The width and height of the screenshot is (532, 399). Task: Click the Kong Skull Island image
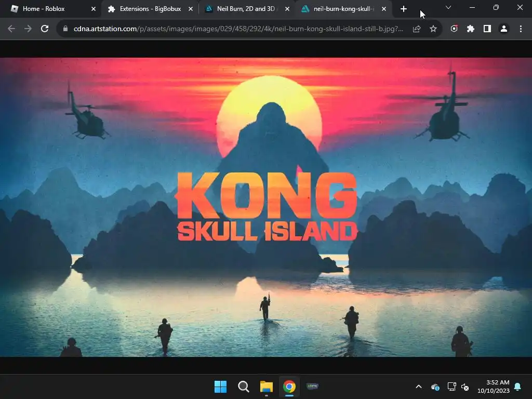(x=266, y=207)
